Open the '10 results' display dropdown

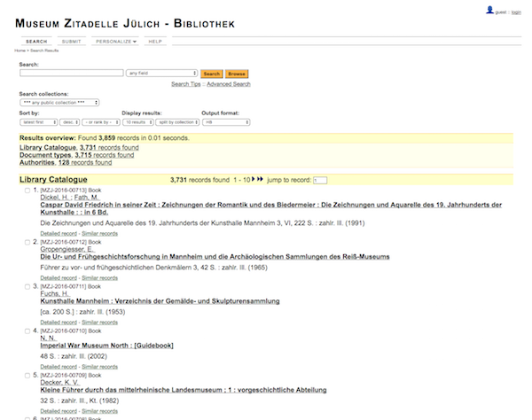(139, 122)
